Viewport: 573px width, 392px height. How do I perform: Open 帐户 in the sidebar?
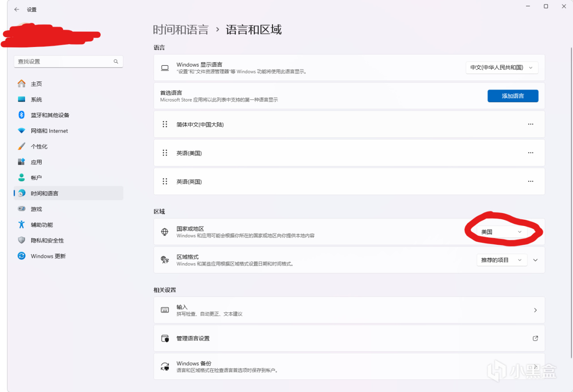click(x=68, y=178)
